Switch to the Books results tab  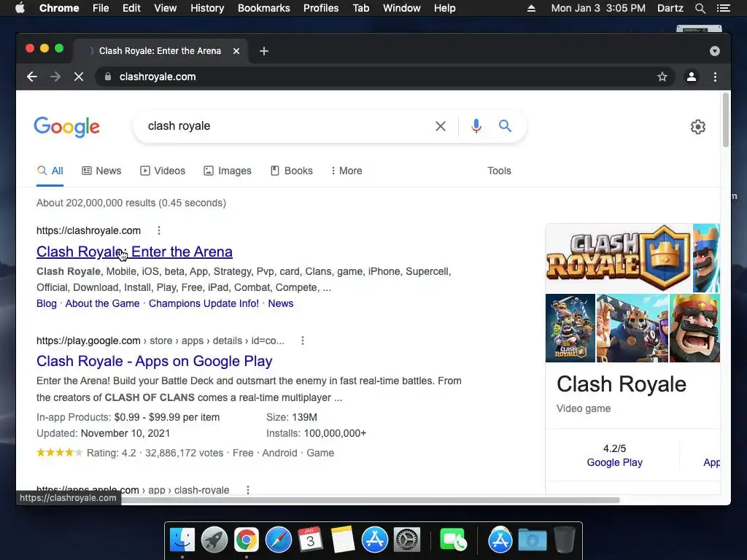coord(292,171)
